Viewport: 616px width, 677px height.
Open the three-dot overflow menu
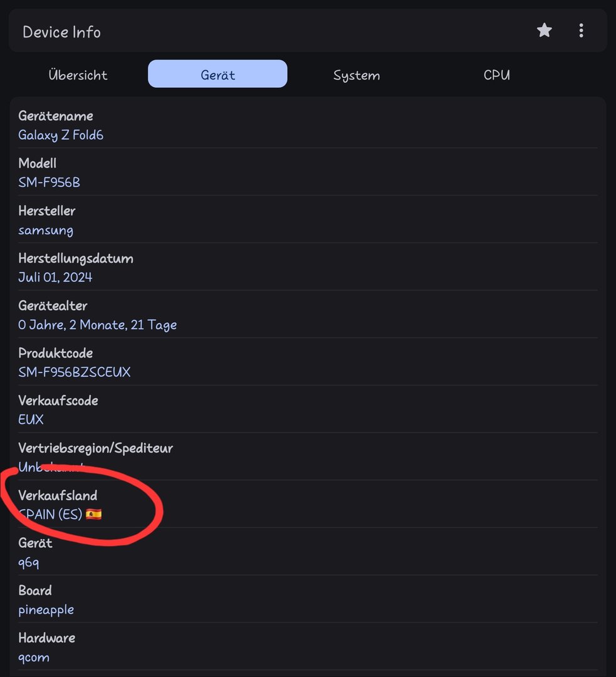(x=581, y=30)
